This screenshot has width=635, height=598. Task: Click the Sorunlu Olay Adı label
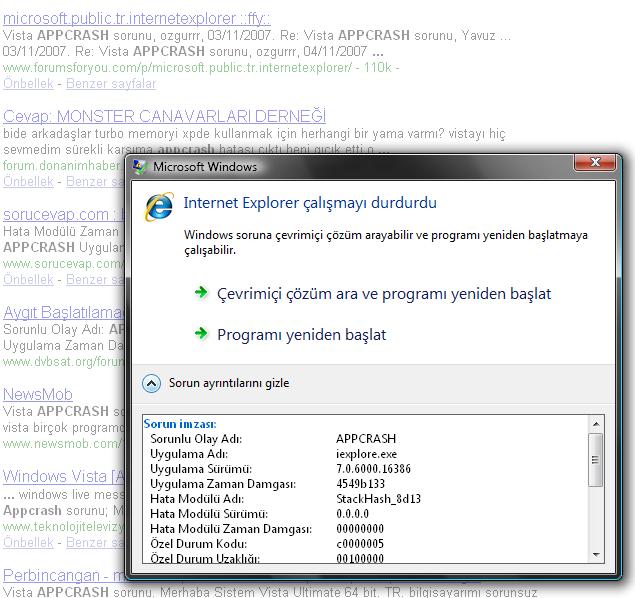point(196,439)
